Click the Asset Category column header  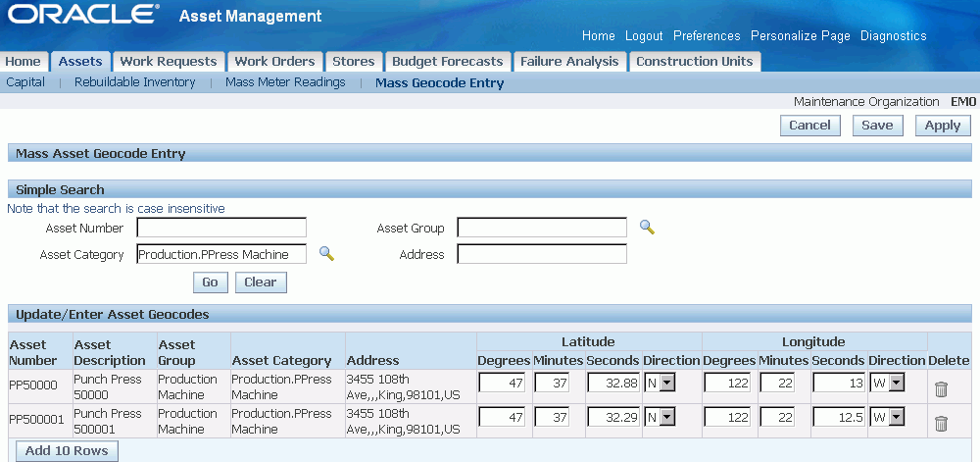tap(282, 360)
